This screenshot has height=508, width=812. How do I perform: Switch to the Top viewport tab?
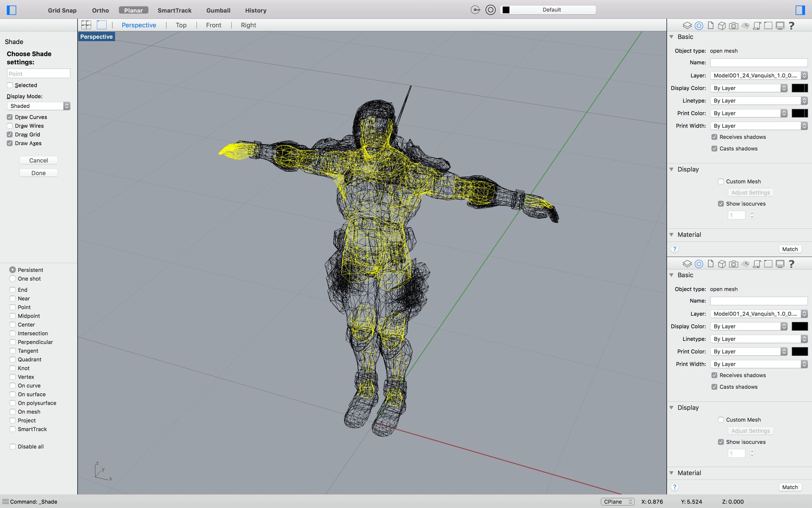181,25
